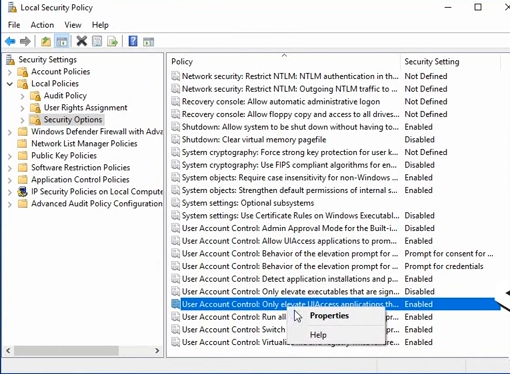Viewport: 510px width, 374px height.
Task: Select 'Only elevate executables that are sign...' policy
Action: [x=290, y=292]
